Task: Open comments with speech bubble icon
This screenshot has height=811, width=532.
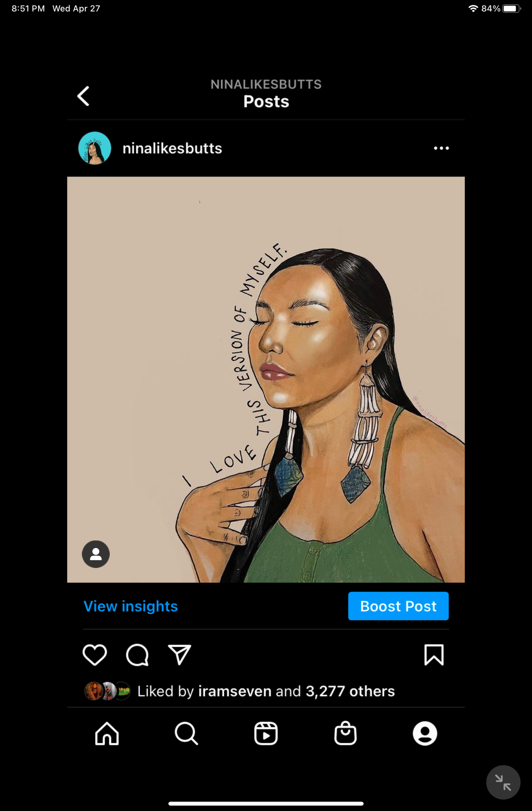Action: pos(137,655)
